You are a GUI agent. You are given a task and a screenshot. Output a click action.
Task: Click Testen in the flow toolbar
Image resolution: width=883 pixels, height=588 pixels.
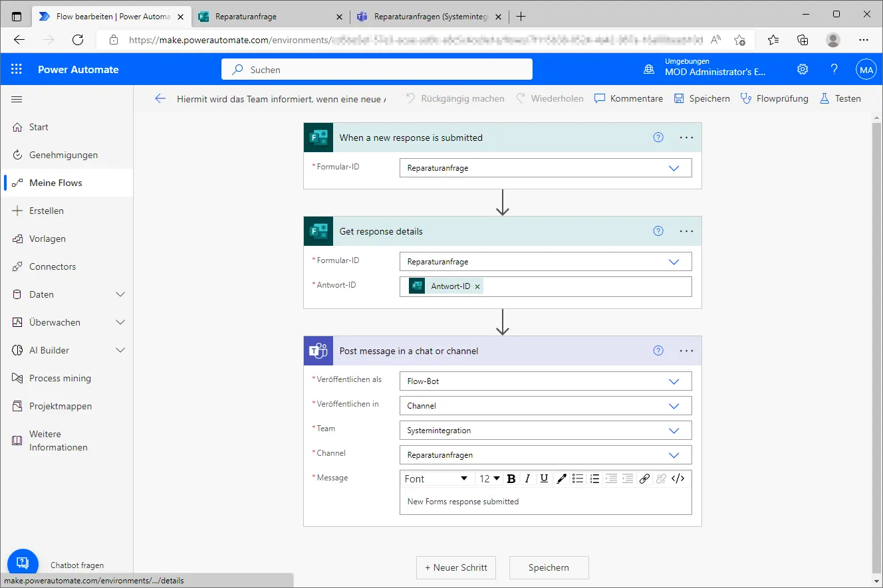click(x=840, y=98)
